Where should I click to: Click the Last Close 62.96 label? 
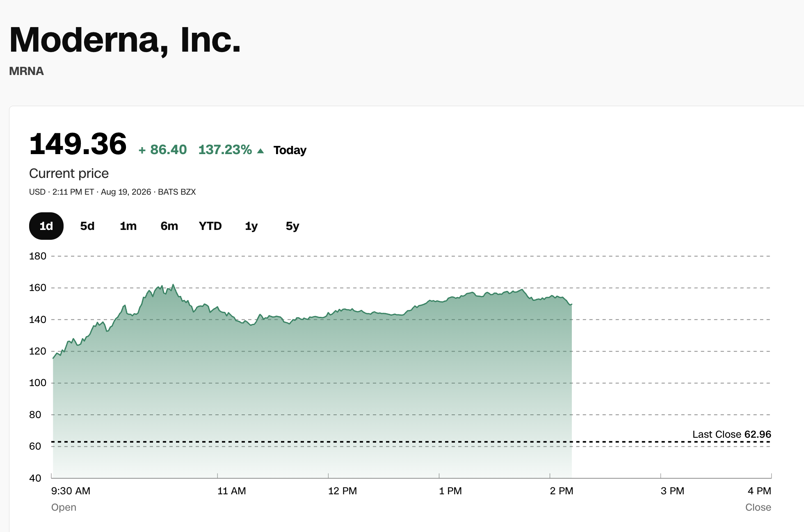point(732,434)
